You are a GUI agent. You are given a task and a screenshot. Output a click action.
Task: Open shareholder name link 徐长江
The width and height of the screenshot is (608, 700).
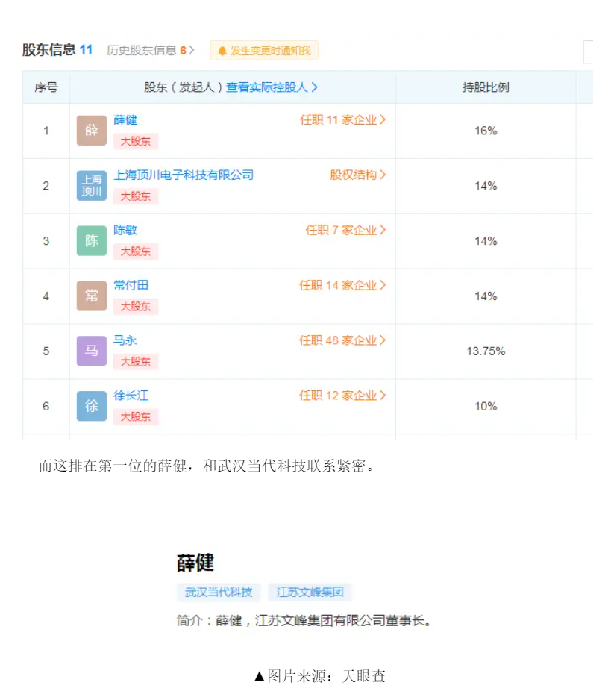(x=131, y=396)
